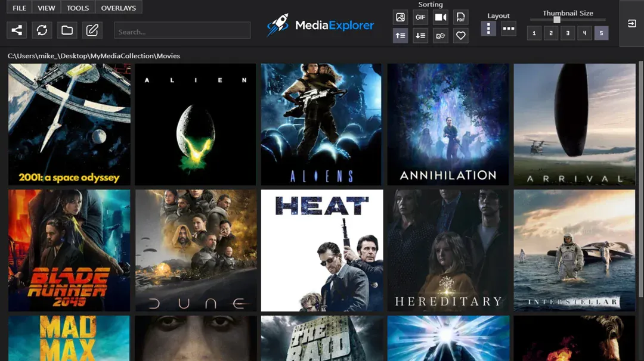
Task: Set thumbnail columns to 2
Action: point(551,33)
